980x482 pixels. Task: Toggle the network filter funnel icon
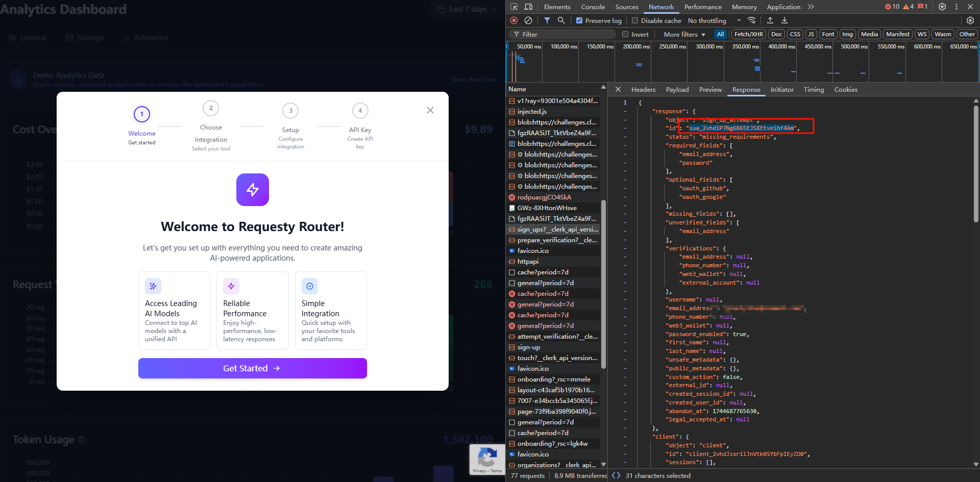[x=547, y=20]
